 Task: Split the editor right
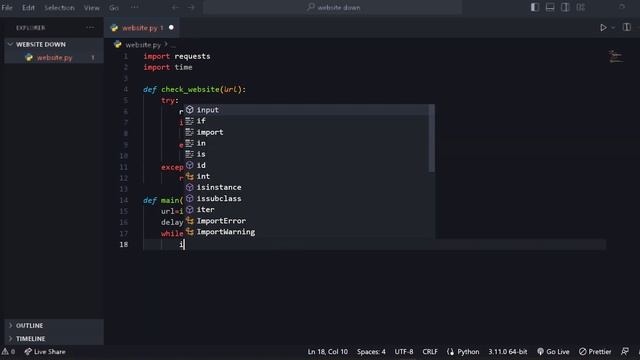pyautogui.click(x=627, y=27)
